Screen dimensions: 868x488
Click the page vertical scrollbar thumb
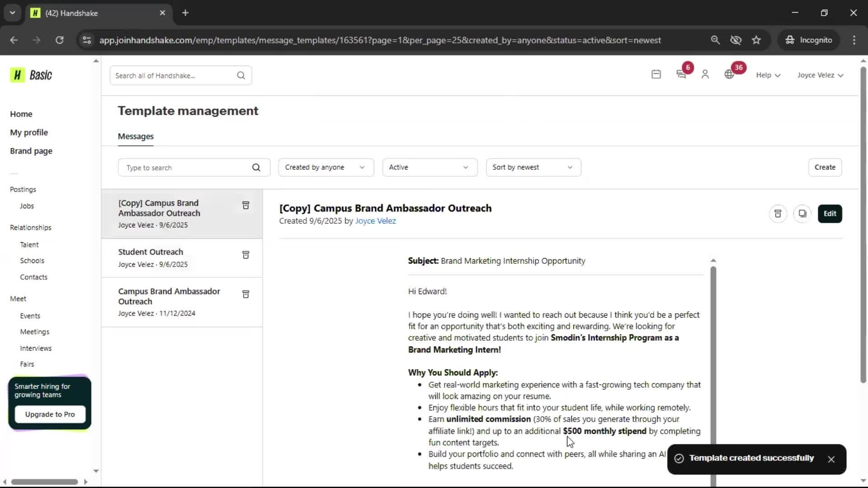(x=863, y=225)
